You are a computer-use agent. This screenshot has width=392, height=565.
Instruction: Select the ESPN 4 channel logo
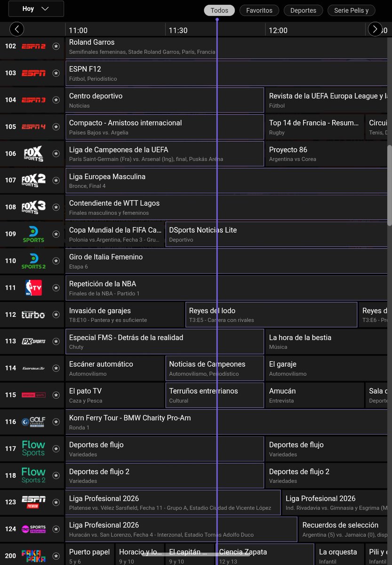click(33, 127)
